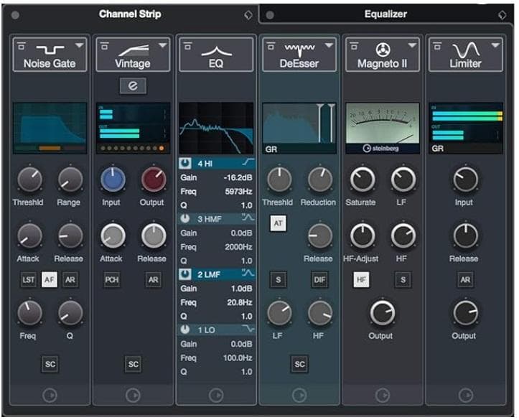Click the 2 LMF Freq value 20.8Hz
The image size is (519, 420).
[240, 302]
